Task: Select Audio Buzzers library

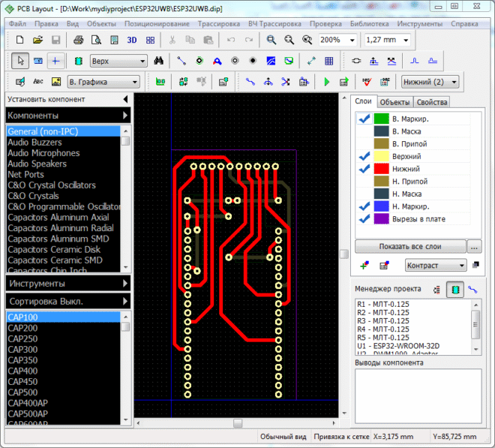Action: point(63,142)
